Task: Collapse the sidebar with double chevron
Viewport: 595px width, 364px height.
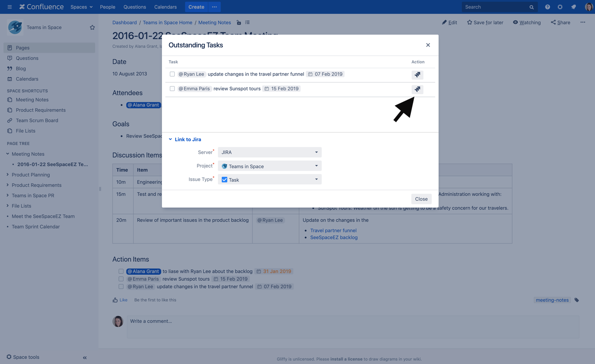Action: click(85, 358)
